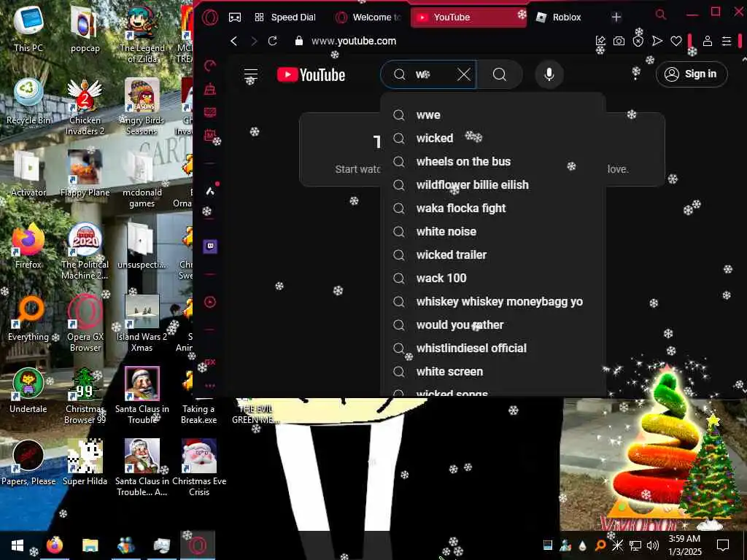Click the Sign in button
Viewport: 747px width, 560px height.
point(692,74)
